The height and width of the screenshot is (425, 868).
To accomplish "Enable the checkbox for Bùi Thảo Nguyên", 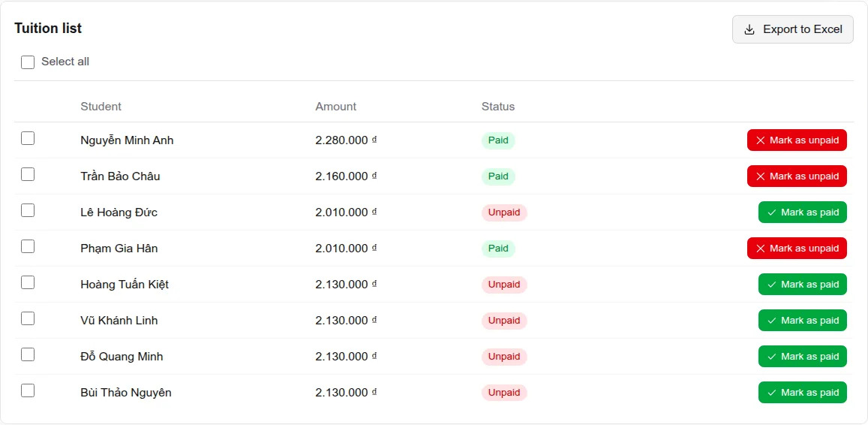I will tap(28, 390).
